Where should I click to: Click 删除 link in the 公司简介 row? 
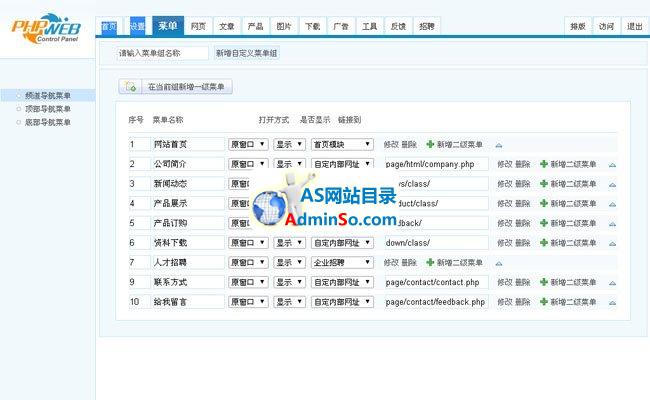tap(523, 164)
